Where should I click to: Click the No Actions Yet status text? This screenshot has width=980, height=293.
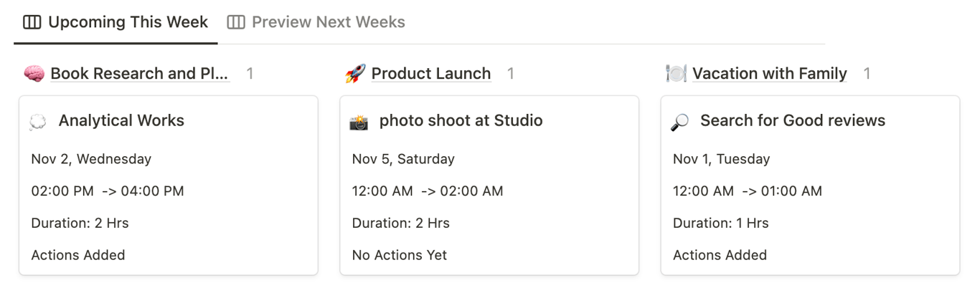pyautogui.click(x=400, y=255)
